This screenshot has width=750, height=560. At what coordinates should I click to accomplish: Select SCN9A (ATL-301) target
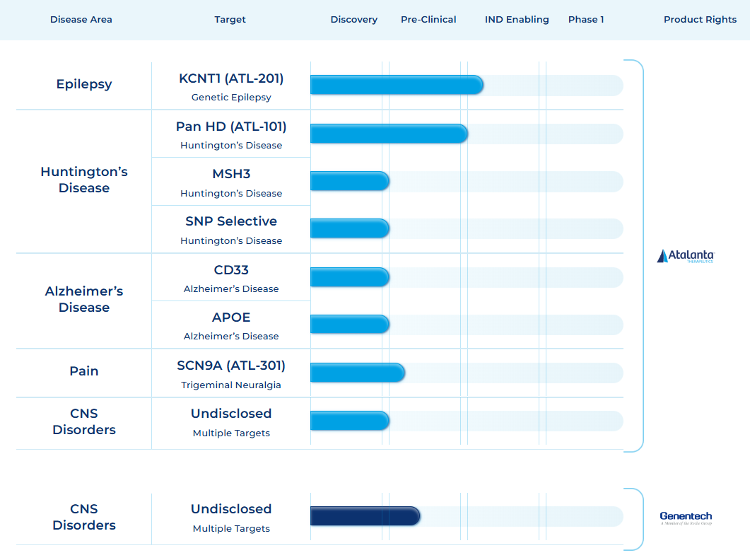[x=231, y=366]
